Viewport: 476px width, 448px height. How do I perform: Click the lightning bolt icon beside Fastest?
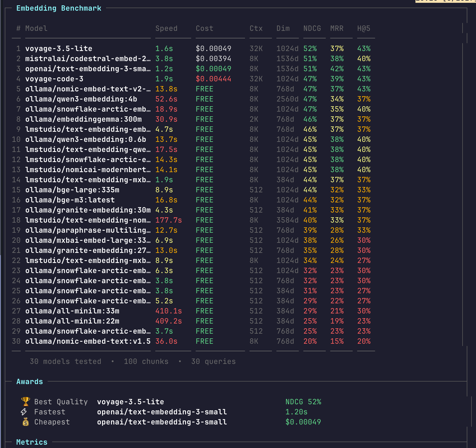click(24, 412)
